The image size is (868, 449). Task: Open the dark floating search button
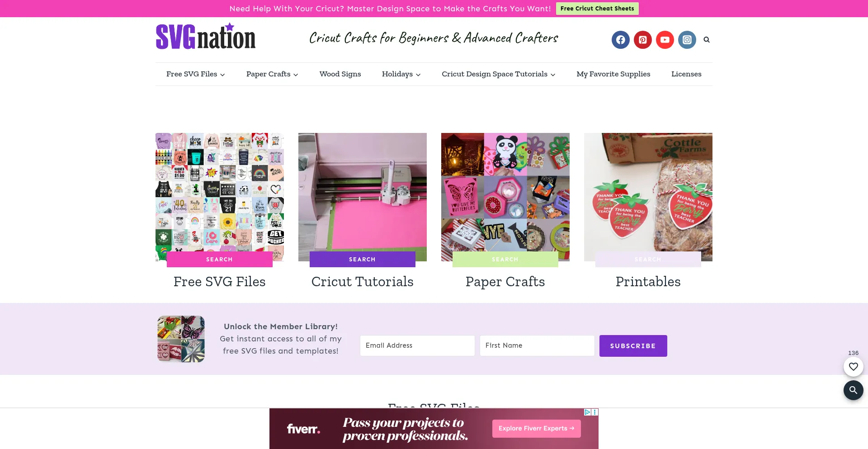click(853, 390)
